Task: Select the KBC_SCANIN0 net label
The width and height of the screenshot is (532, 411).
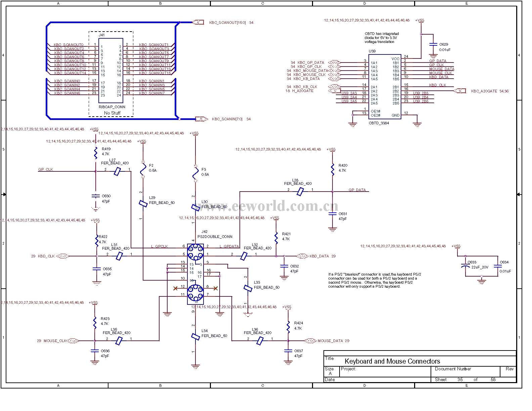Action: (67, 81)
